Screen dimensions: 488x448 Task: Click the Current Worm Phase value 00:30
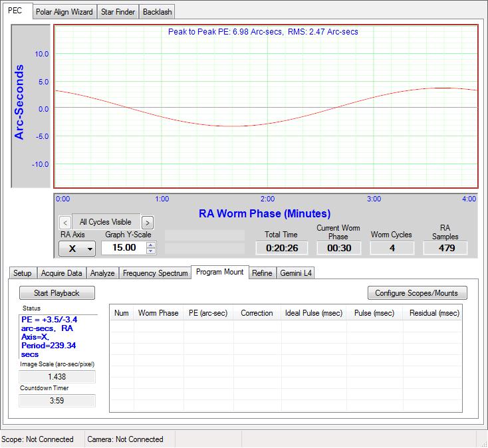[x=339, y=248]
